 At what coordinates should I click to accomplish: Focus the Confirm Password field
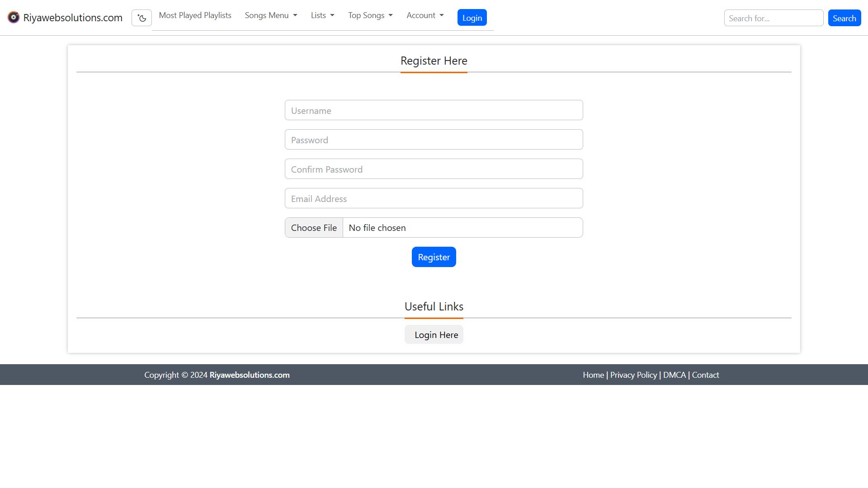point(434,169)
